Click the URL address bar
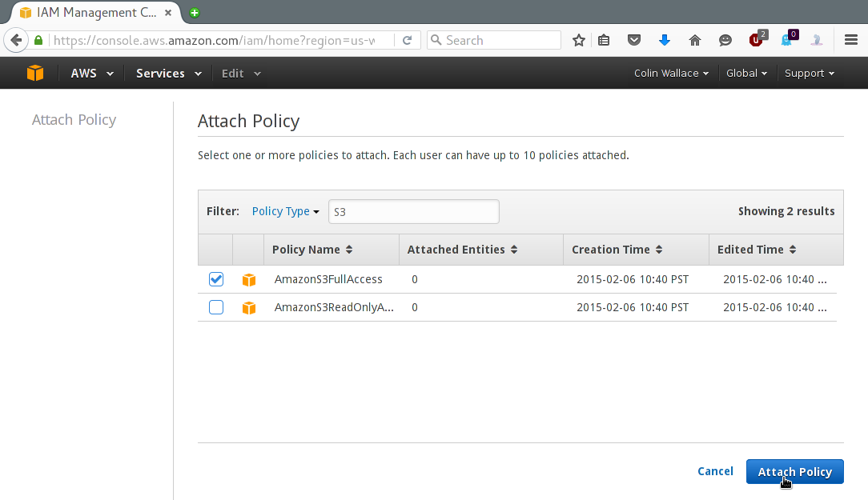The image size is (868, 500). 215,40
